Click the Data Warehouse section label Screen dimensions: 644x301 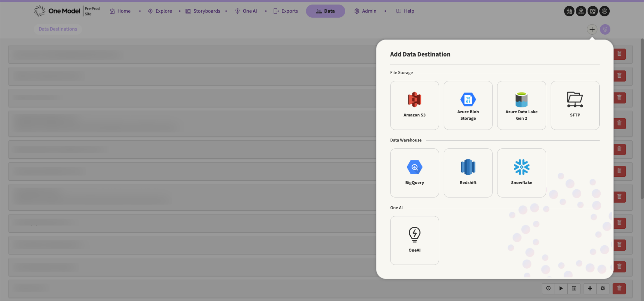(x=406, y=140)
